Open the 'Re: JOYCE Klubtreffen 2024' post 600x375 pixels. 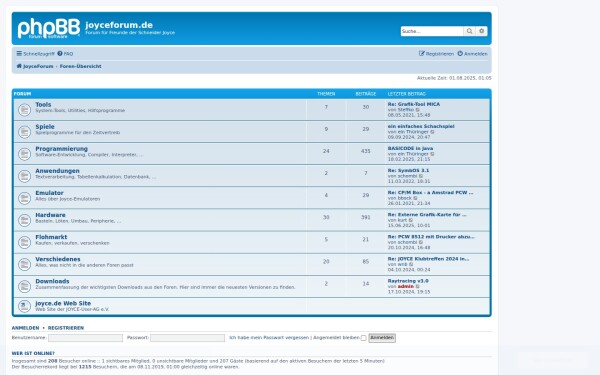coord(428,259)
